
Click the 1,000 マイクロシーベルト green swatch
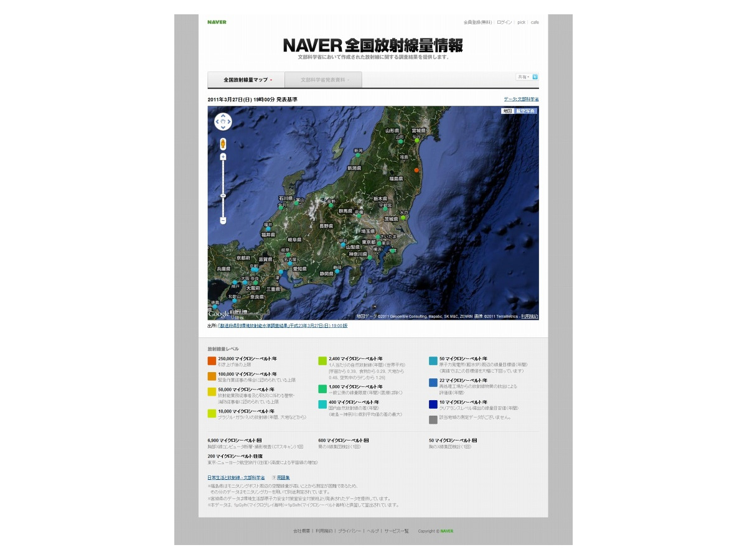coord(322,389)
